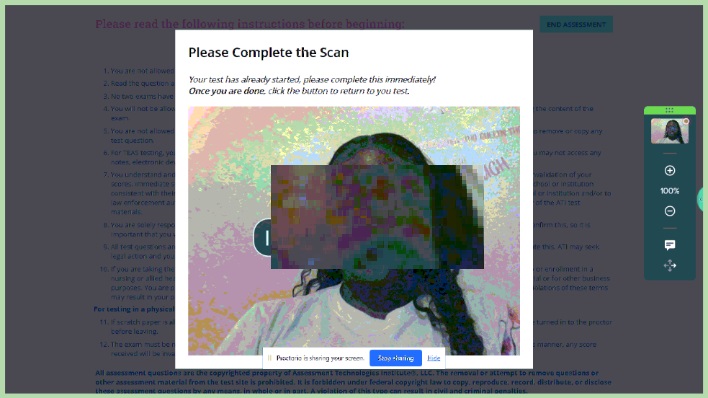Click the 100% zoom level readout

click(670, 191)
